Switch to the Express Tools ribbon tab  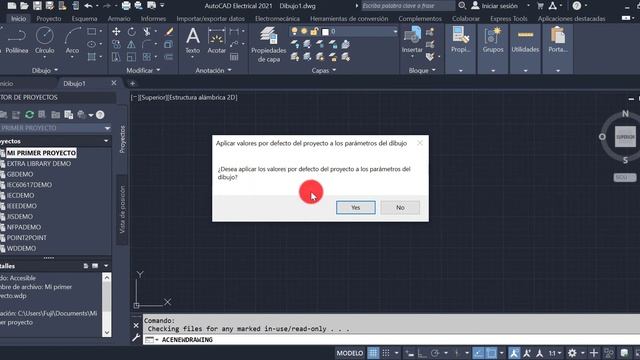click(x=509, y=19)
